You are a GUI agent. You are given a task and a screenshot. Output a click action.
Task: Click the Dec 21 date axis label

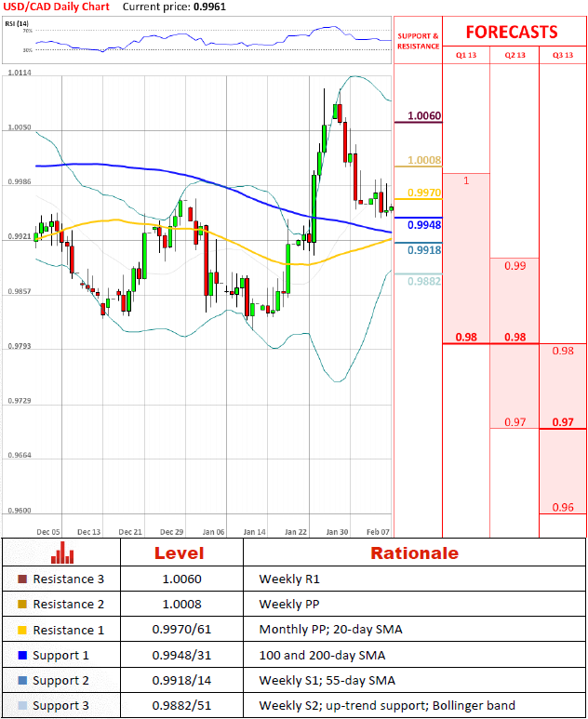(x=130, y=532)
